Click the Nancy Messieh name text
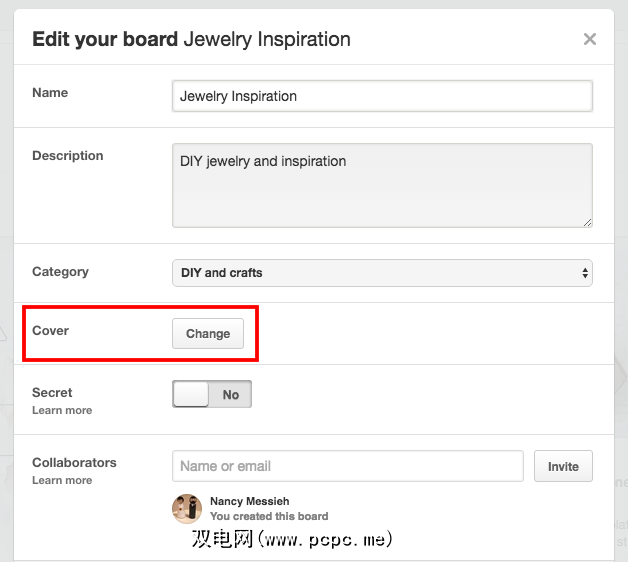Viewport: 628px width, 562px height. pyautogui.click(x=251, y=501)
